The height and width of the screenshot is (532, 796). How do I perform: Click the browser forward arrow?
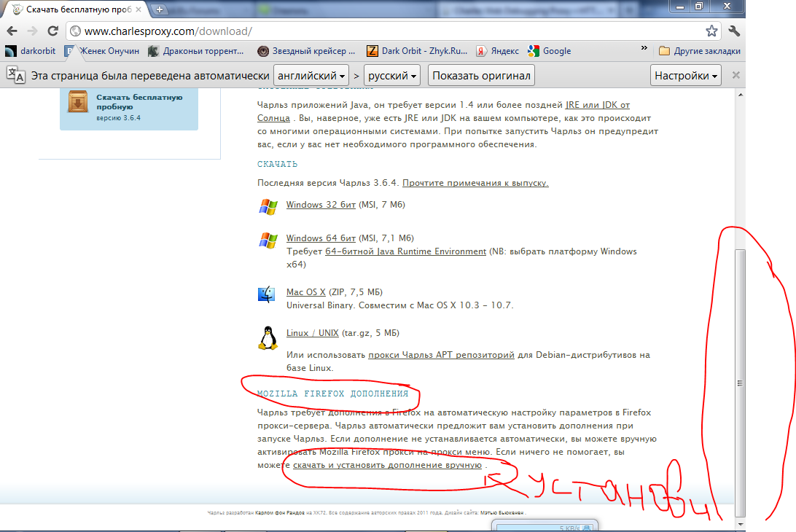tap(33, 31)
